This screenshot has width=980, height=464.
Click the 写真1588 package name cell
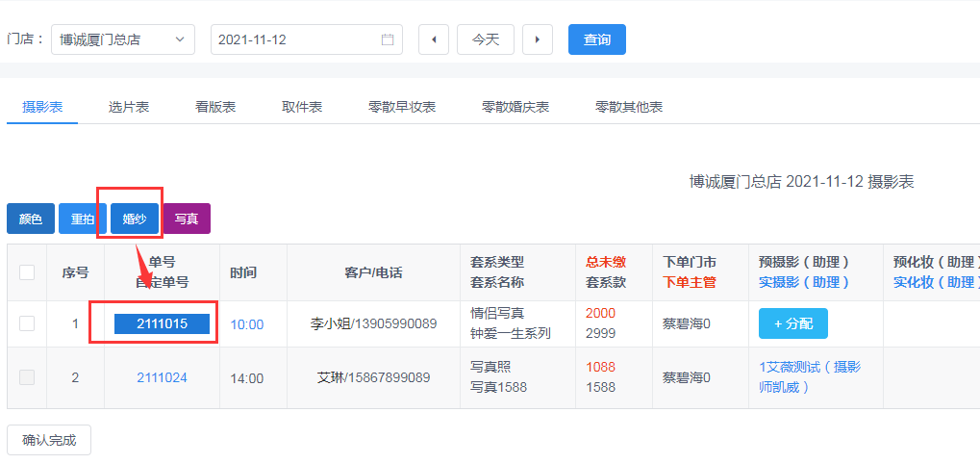(x=499, y=388)
